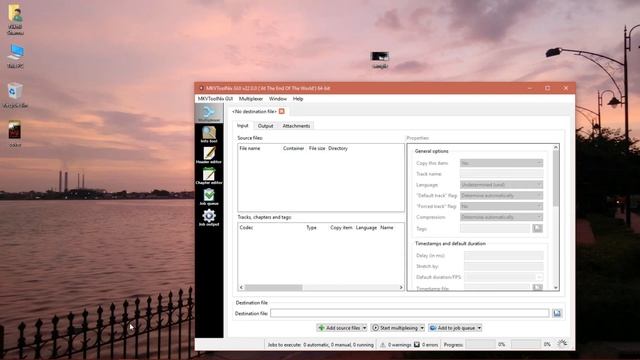Viewport: 640px width, 360px height.
Task: Open the Multiplexer tool in sidebar
Action: coord(209,113)
